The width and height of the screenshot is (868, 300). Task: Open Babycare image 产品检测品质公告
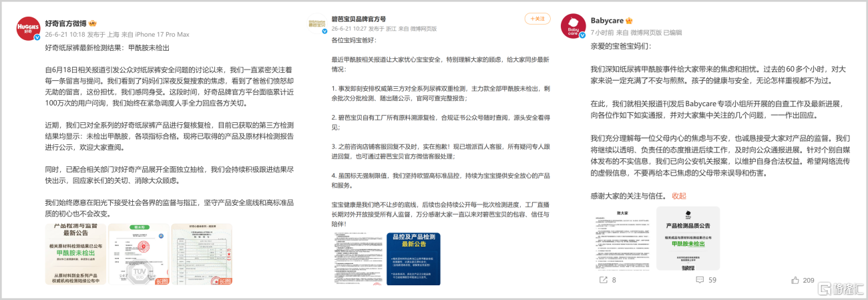(x=687, y=239)
